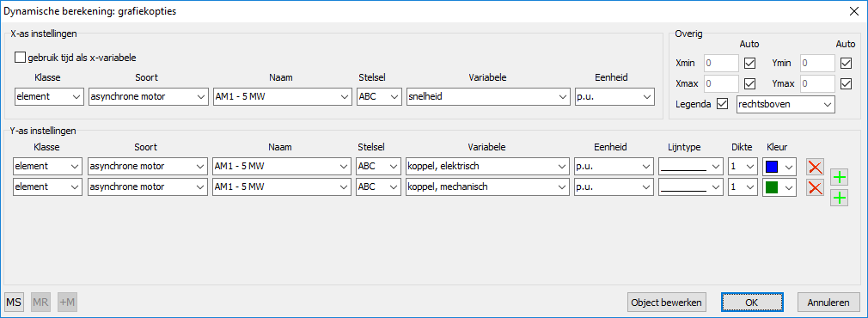The height and width of the screenshot is (318, 868).
Task: Delete the koppel, elektrisch row with red X
Action: (815, 166)
